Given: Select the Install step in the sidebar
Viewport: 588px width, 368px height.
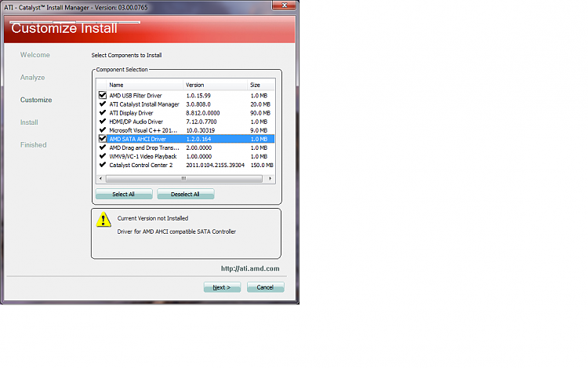Looking at the screenshot, I should [29, 122].
